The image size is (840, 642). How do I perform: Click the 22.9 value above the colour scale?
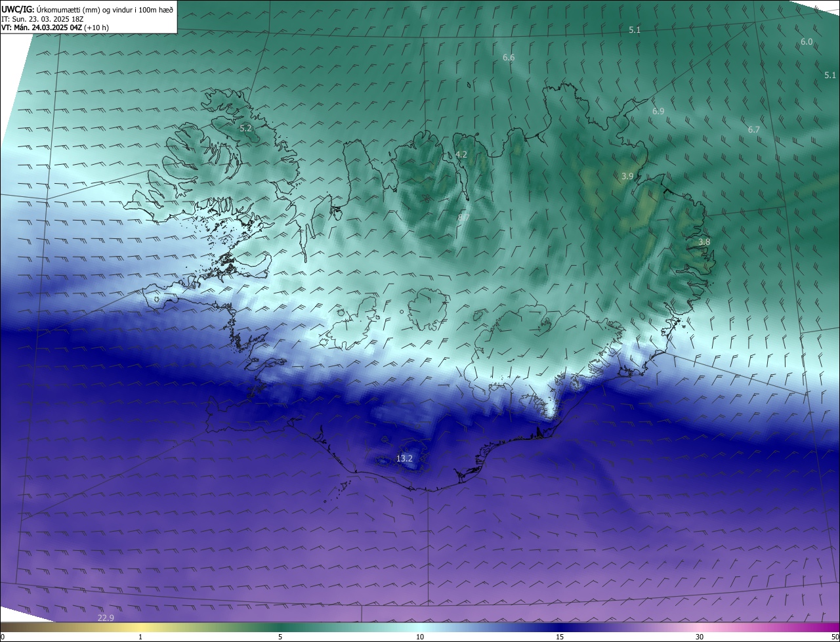[x=106, y=618]
